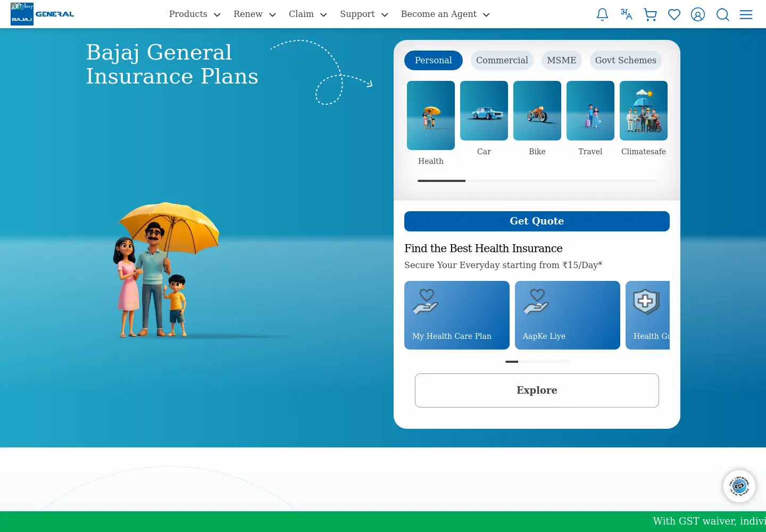Click the search magnifier icon

click(722, 14)
